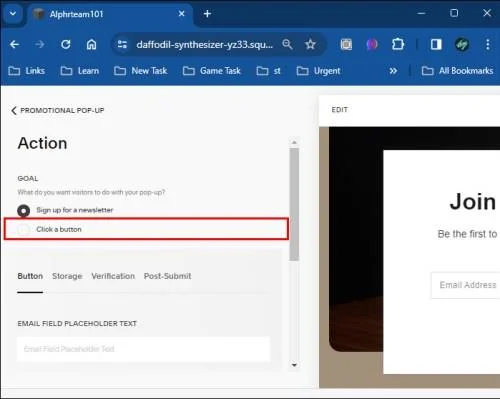Click the screenshot extension icon

(x=346, y=44)
